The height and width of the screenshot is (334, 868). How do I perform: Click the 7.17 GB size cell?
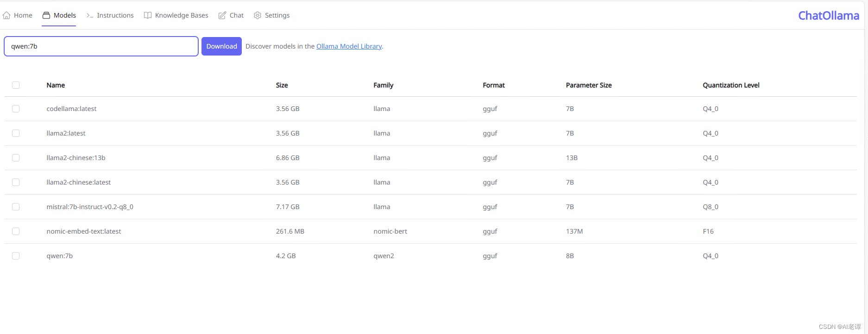click(288, 207)
